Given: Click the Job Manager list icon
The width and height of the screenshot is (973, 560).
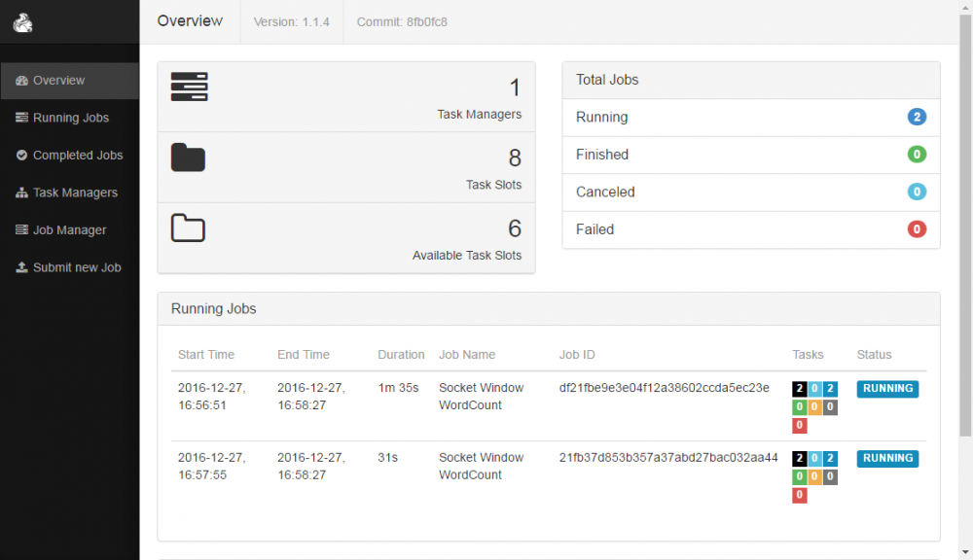Looking at the screenshot, I should pyautogui.click(x=20, y=229).
